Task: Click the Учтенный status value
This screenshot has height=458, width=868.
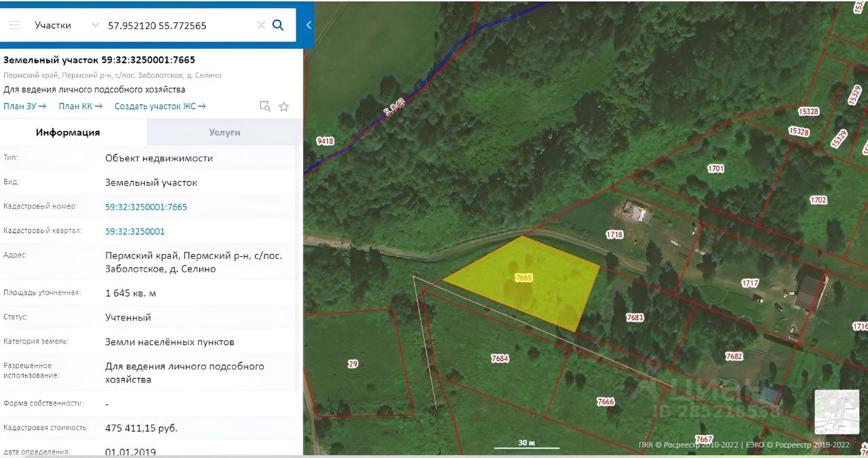Action: 128,317
